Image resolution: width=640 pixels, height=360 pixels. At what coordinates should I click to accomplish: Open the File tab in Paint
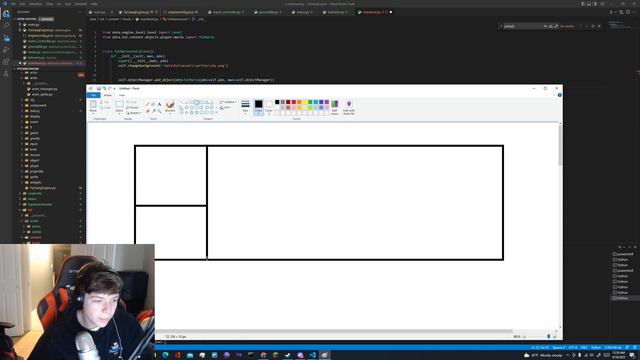(93, 95)
